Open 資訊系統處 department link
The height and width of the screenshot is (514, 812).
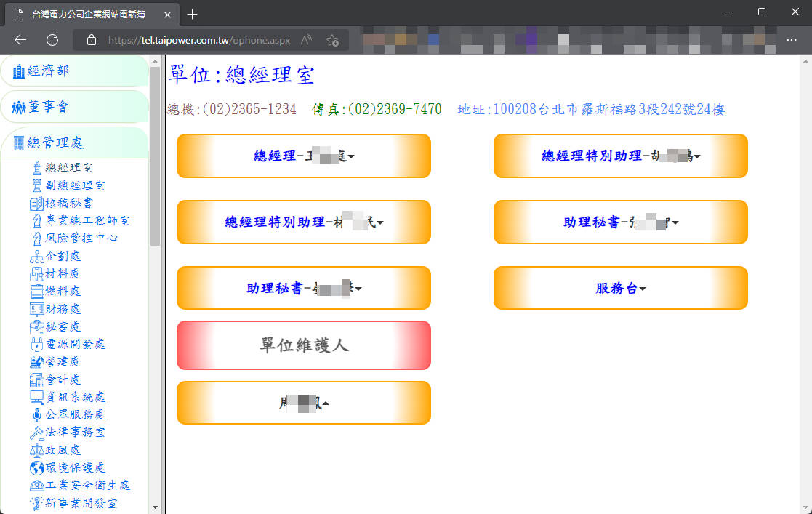75,398
